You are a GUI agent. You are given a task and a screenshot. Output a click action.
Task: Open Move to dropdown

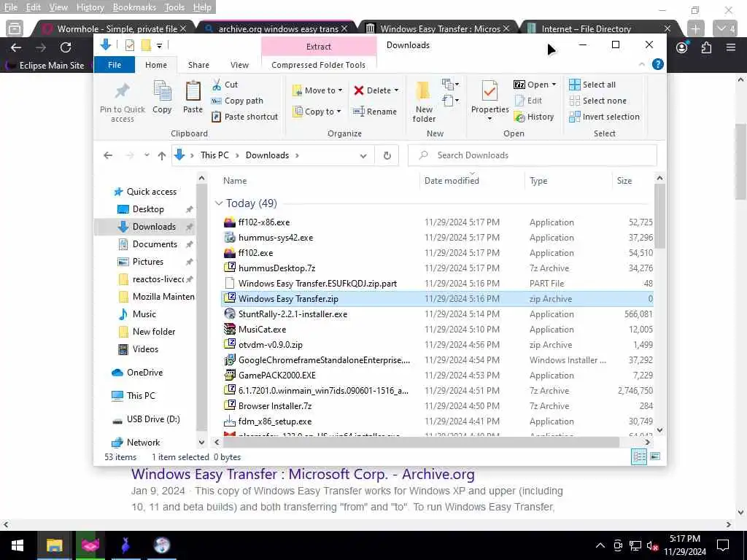click(317, 90)
